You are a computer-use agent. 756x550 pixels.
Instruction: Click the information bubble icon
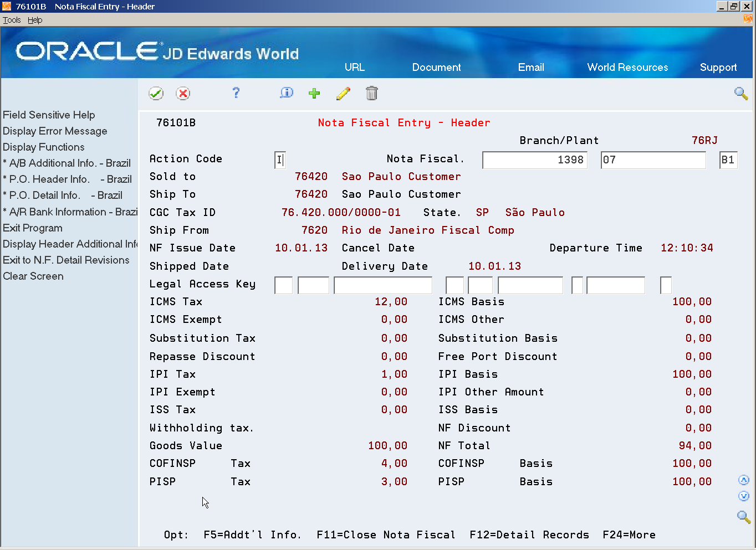(x=287, y=93)
